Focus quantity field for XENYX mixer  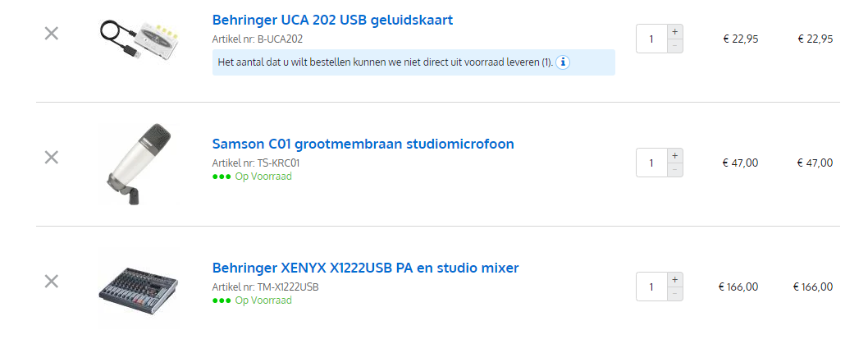(651, 287)
